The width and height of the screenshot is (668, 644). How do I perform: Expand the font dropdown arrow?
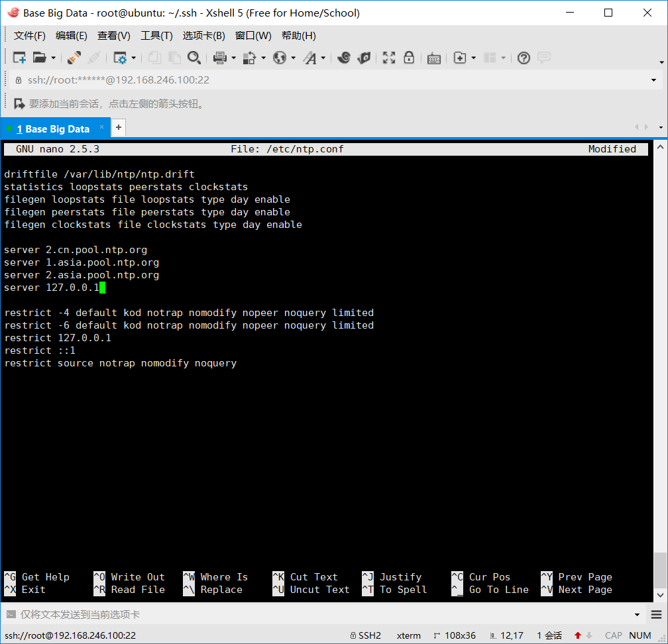pos(323,58)
